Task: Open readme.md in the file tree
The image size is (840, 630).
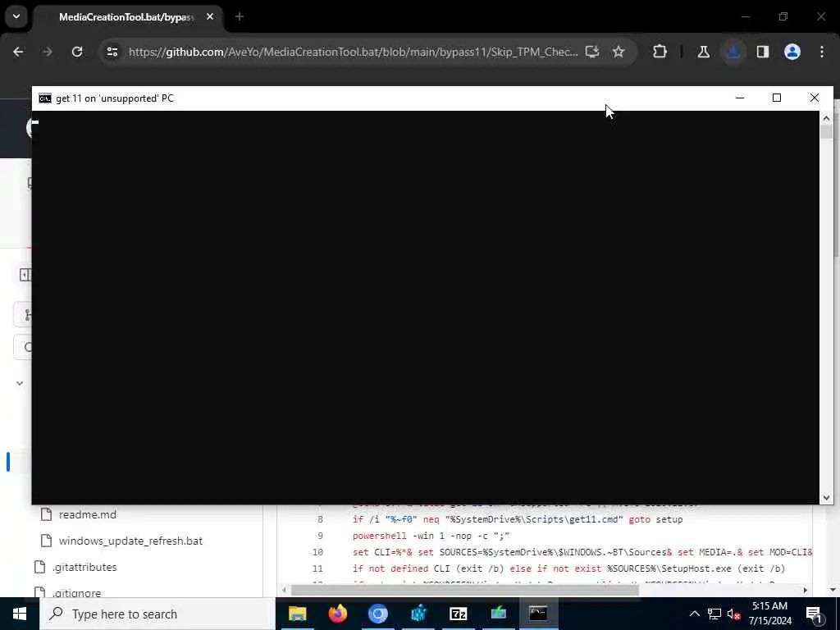Action: [x=87, y=515]
